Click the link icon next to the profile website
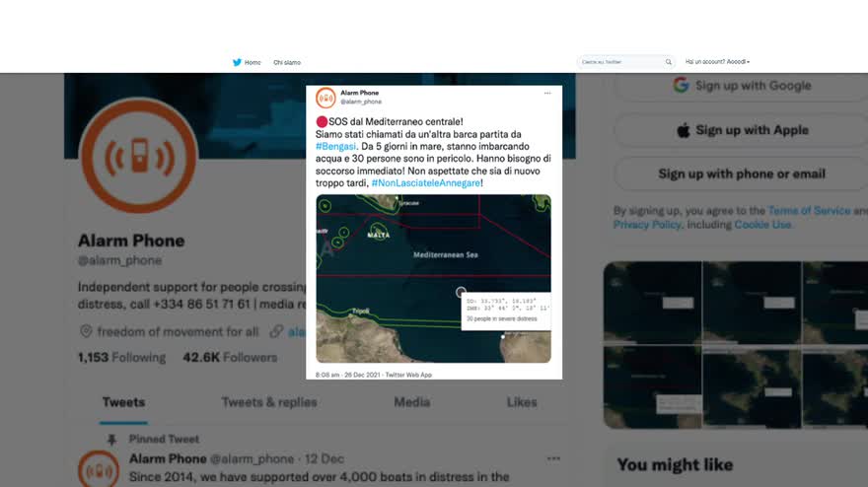This screenshot has height=487, width=868. (275, 331)
